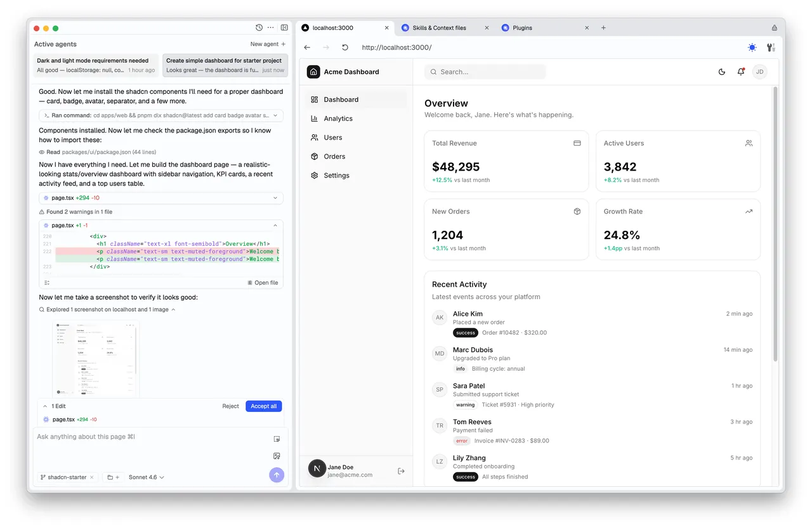Click the AK avatar of Alice Kim
812x528 pixels.
tap(440, 318)
